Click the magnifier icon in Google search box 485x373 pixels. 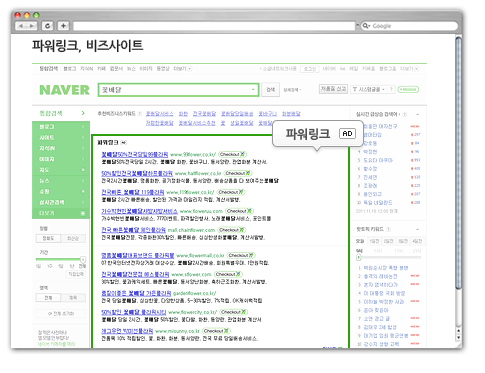(366, 26)
